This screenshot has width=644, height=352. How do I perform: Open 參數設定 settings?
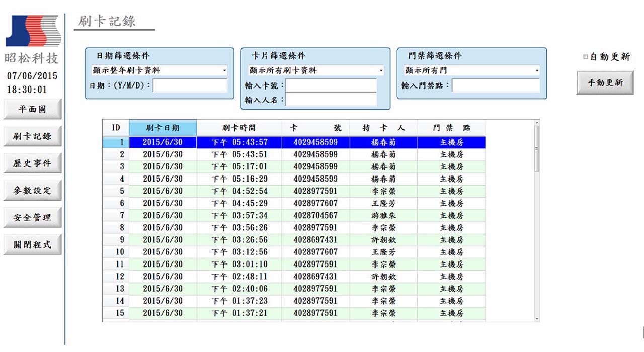point(33,191)
